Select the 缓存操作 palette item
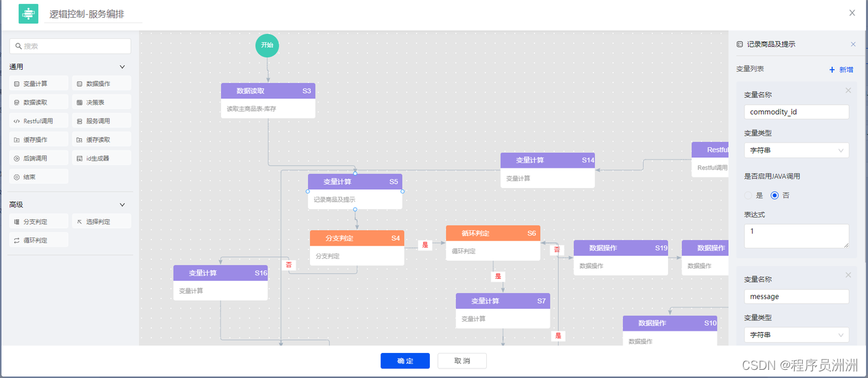 tap(38, 140)
